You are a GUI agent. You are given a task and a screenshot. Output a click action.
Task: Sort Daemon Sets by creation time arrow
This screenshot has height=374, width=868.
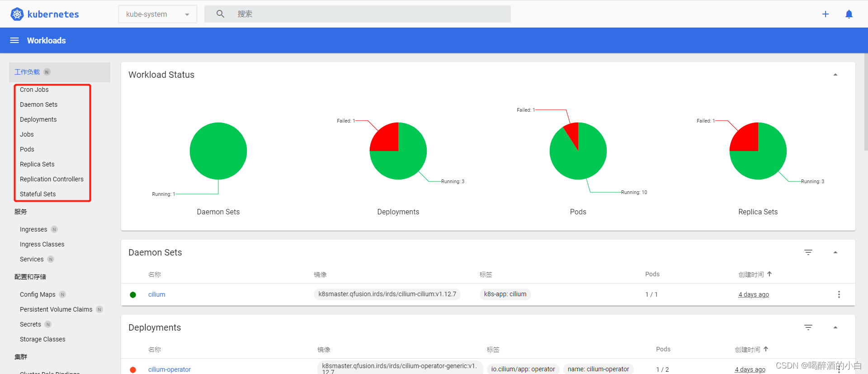769,274
